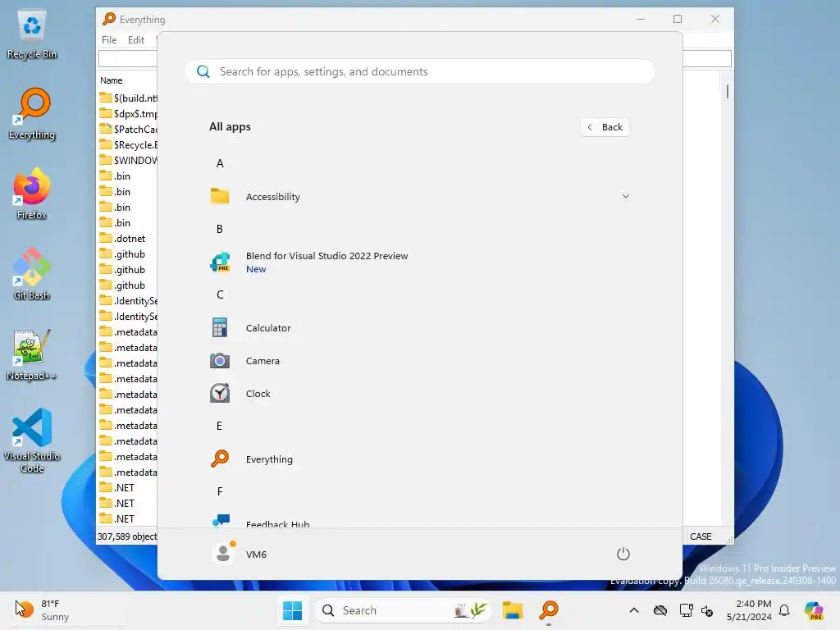Select the $WINDOWS folder row
The height and width of the screenshot is (630, 840).
tap(128, 160)
